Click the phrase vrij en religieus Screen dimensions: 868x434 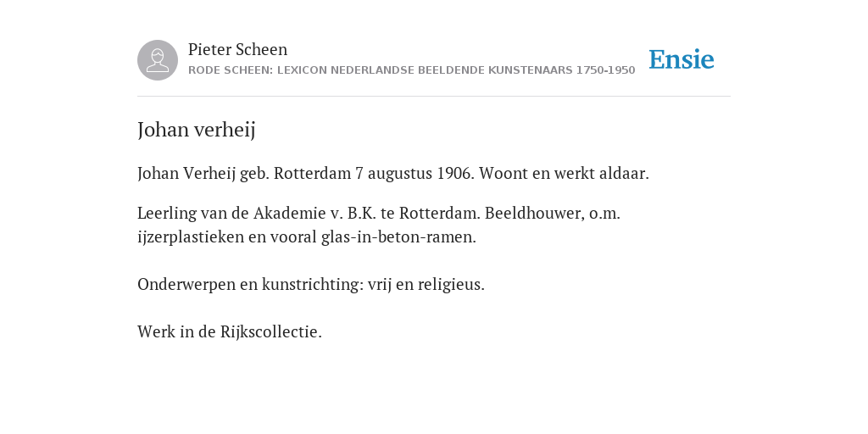coord(426,285)
